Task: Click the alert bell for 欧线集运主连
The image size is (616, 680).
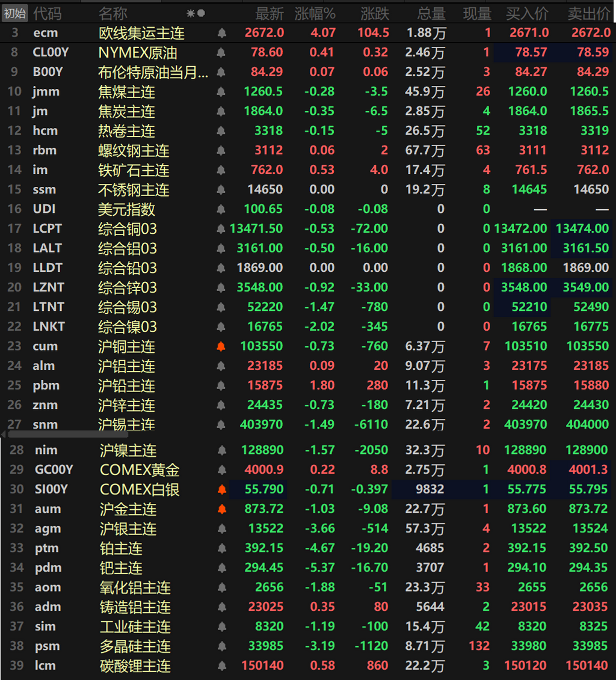Action: [x=221, y=33]
